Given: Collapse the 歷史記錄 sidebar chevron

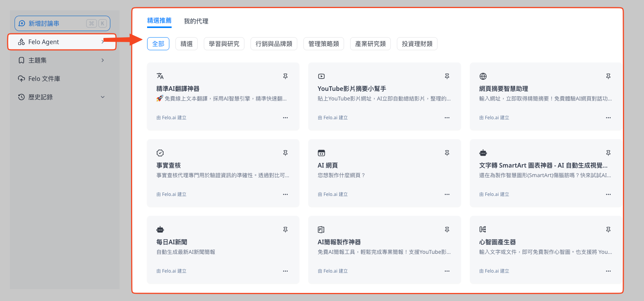Looking at the screenshot, I should click(103, 97).
